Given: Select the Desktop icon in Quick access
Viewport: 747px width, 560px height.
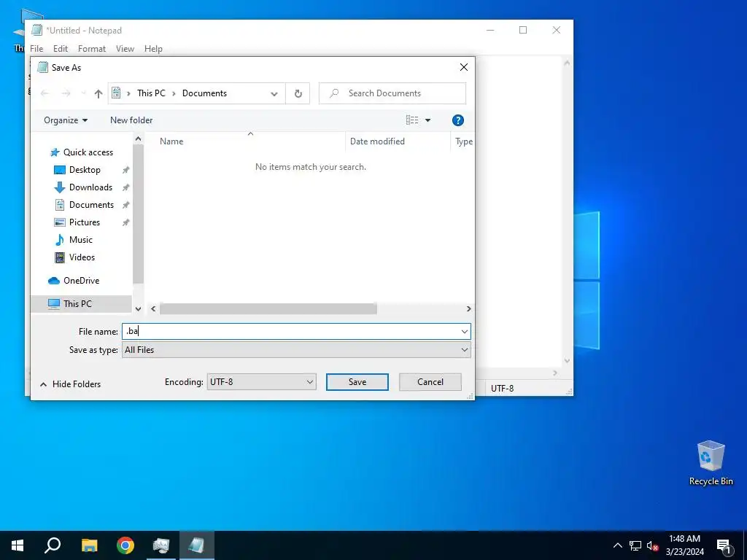Looking at the screenshot, I should pyautogui.click(x=60, y=170).
